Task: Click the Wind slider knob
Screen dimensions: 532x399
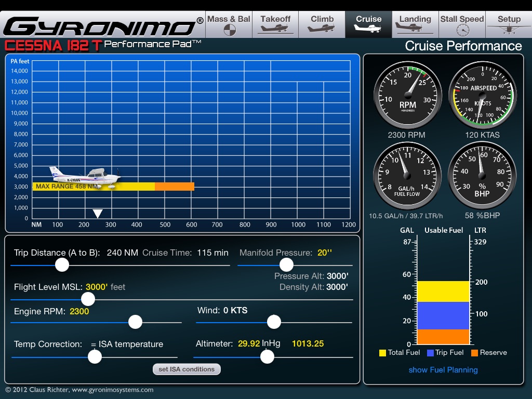Action: coord(274,322)
